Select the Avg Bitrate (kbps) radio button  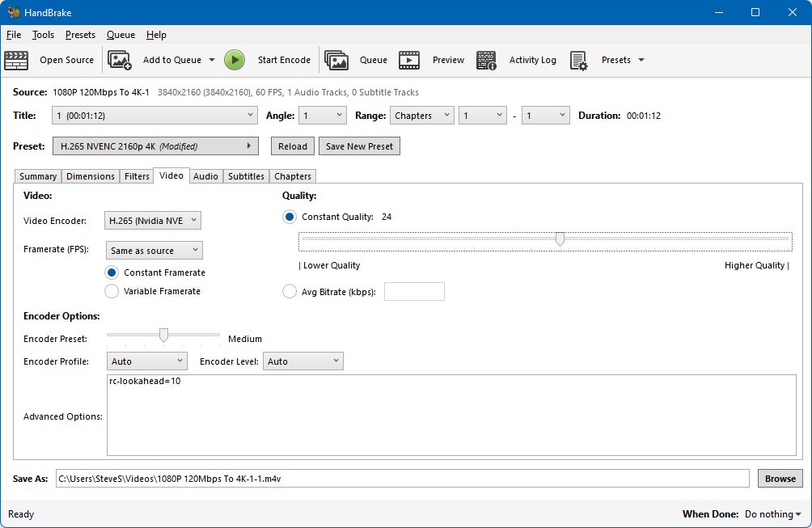(x=290, y=291)
